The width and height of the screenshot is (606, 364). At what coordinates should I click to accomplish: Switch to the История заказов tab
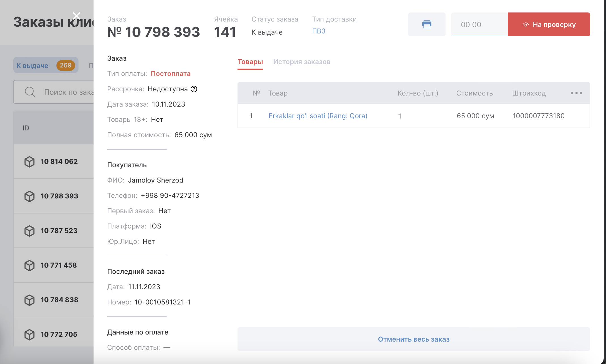(302, 62)
